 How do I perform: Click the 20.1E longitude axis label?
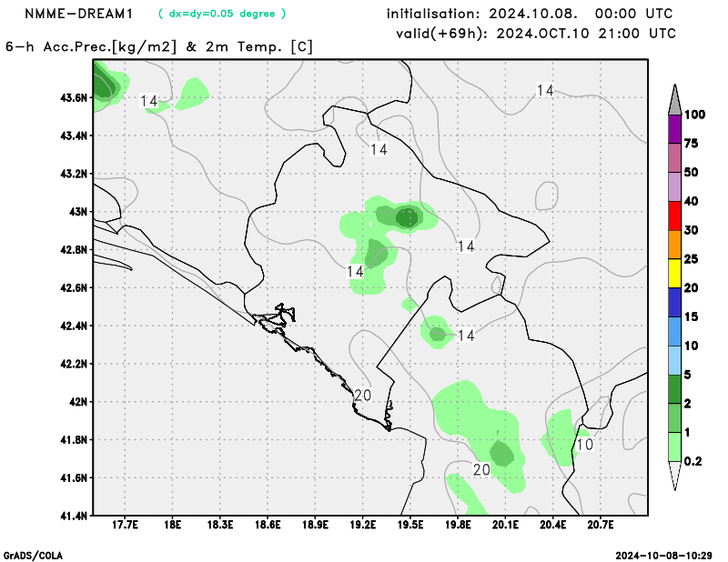click(506, 525)
